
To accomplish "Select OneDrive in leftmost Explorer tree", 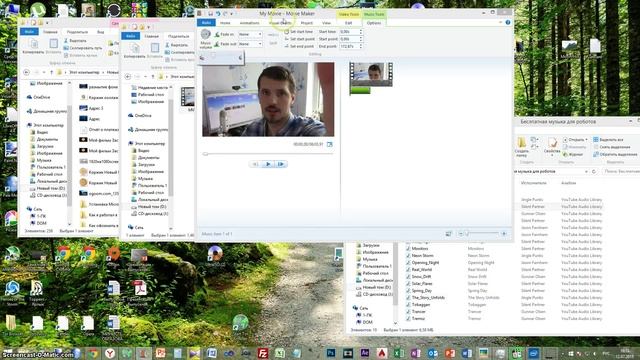I will (x=39, y=97).
